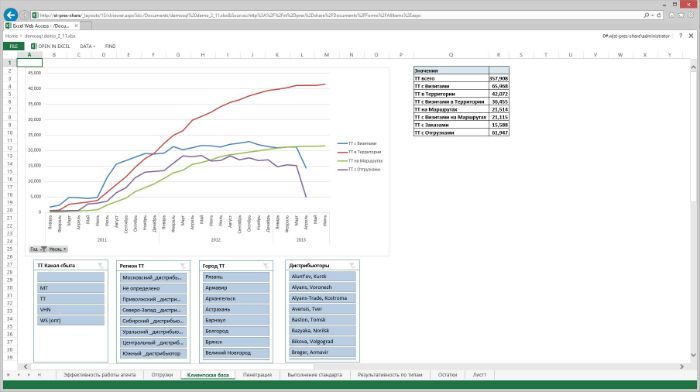The width and height of the screenshot is (700, 392).
Task: Open the DATA dropdown menu
Action: tap(87, 46)
